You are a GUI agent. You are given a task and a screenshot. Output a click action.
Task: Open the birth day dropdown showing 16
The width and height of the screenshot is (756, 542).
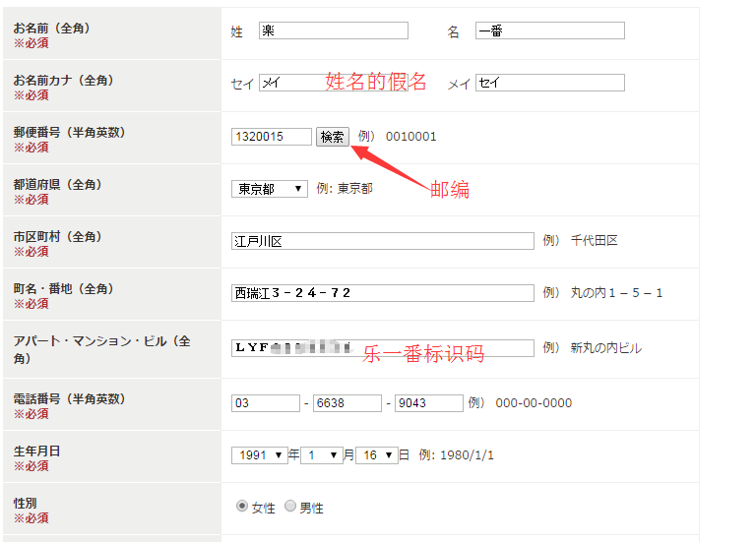376,455
